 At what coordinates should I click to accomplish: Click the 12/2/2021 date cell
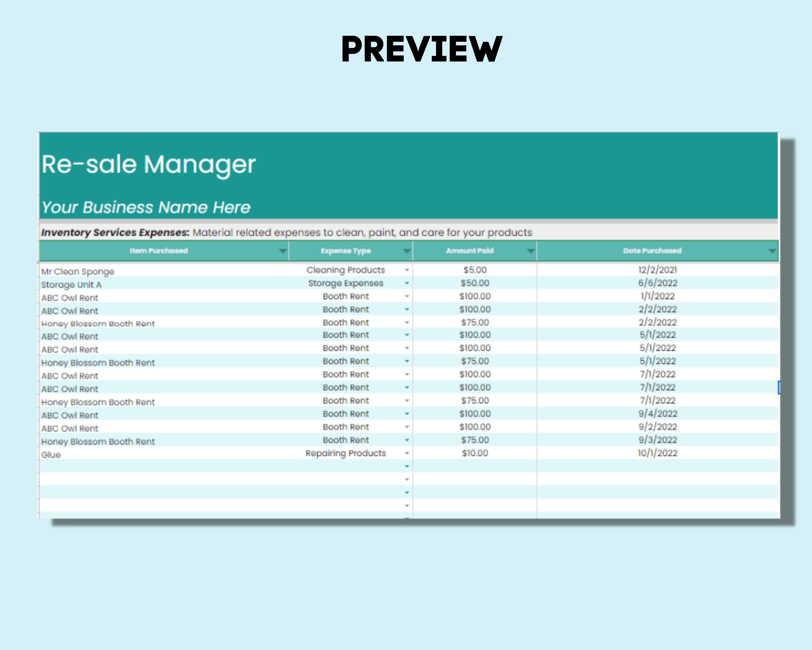coord(657,270)
